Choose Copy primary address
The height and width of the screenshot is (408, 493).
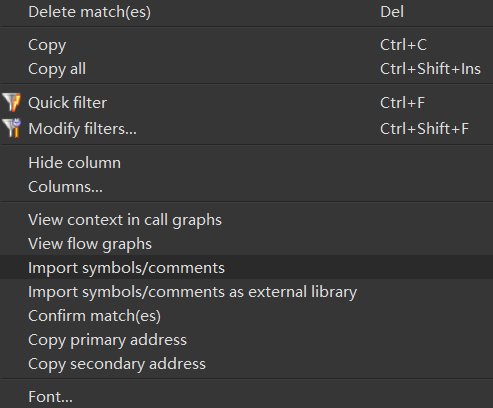[x=246, y=340]
